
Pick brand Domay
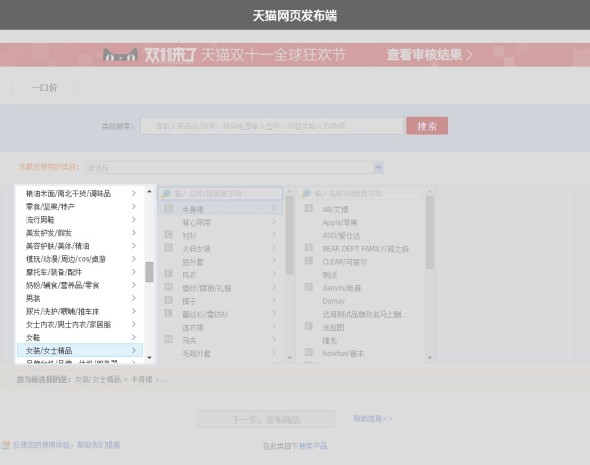333,301
